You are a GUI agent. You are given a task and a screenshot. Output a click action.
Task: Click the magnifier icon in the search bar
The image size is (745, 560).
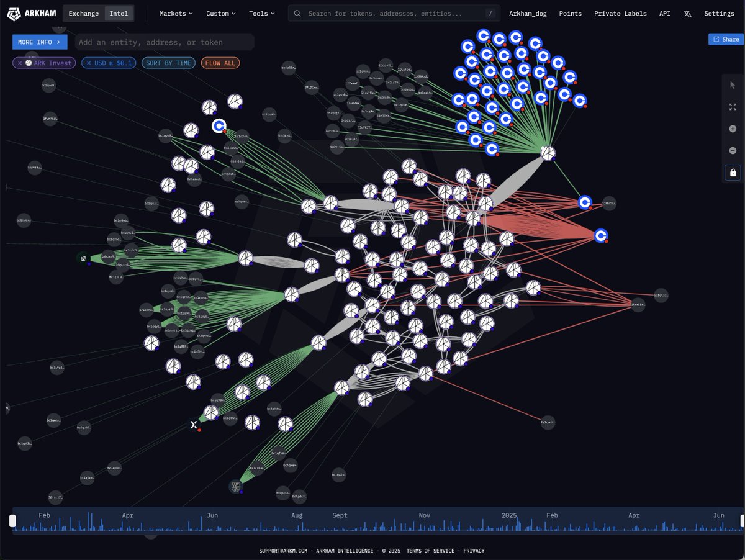[298, 13]
